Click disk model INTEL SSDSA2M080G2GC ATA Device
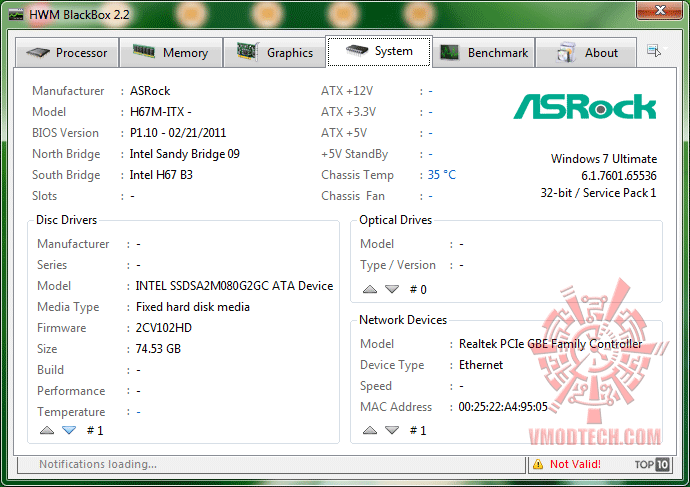This screenshot has height=487, width=690. click(234, 286)
